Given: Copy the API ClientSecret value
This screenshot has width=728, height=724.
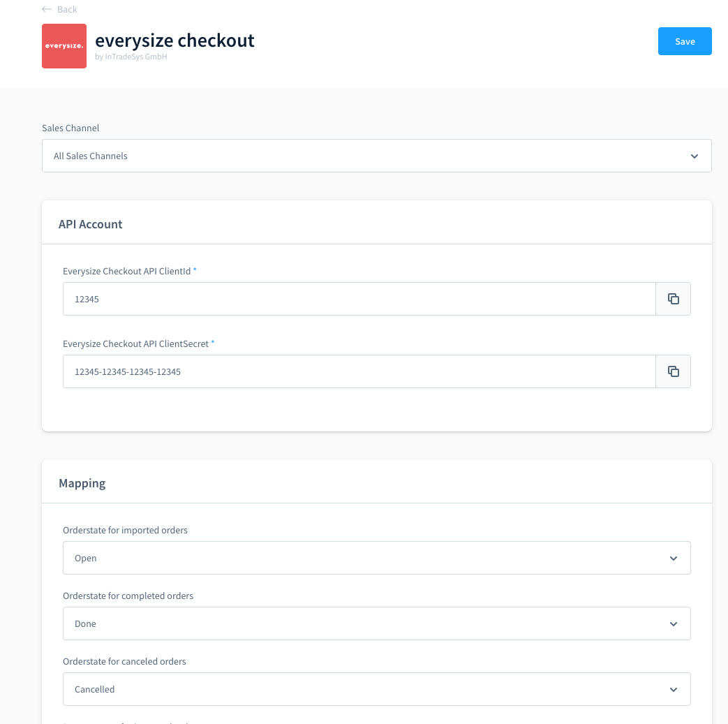Looking at the screenshot, I should tap(674, 371).
